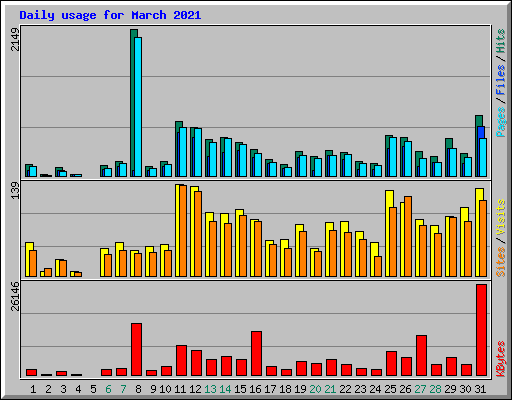The width and height of the screenshot is (512, 400).
Task: Click green weekend day label '7'
Action: (x=123, y=389)
